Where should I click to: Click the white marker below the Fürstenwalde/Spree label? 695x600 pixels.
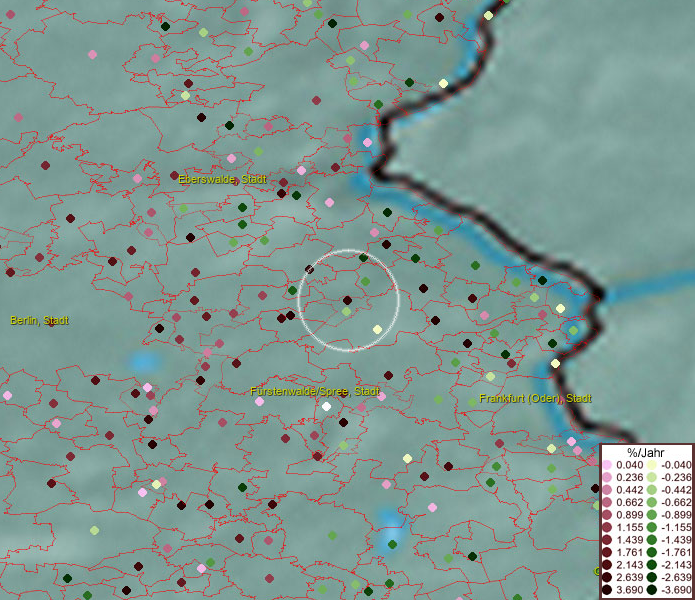click(x=326, y=406)
